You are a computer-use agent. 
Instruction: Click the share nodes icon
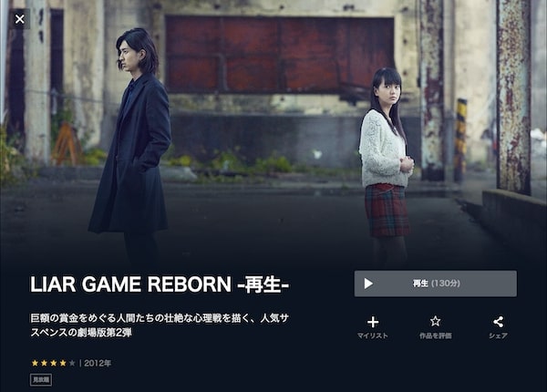(498, 322)
